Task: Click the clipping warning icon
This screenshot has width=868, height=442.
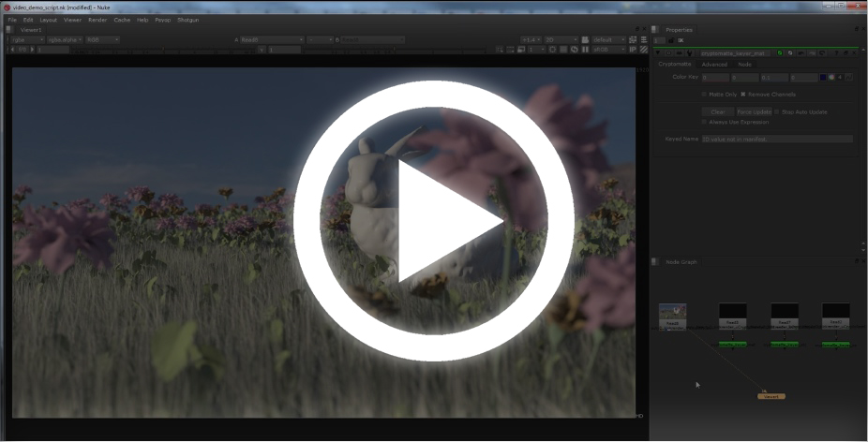Action: click(x=552, y=50)
